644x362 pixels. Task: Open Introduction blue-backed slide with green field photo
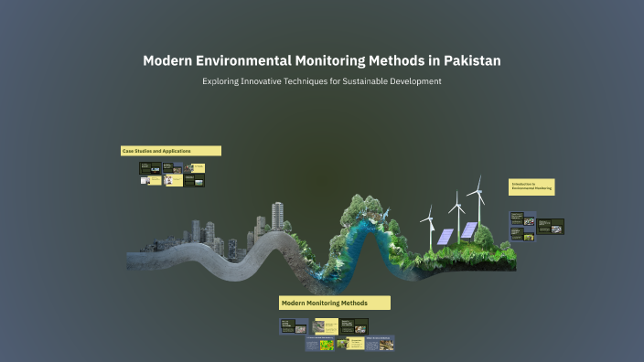click(522, 234)
